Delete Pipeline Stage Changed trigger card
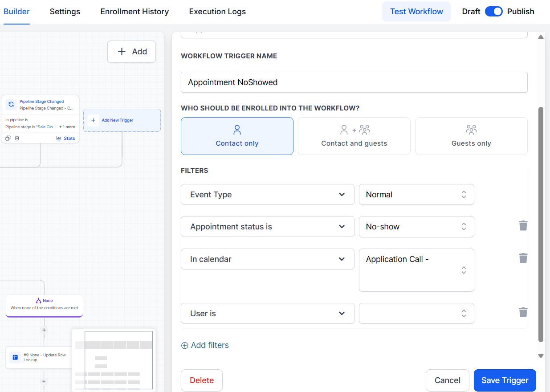Viewport: 550px width, 392px height. [x=17, y=138]
